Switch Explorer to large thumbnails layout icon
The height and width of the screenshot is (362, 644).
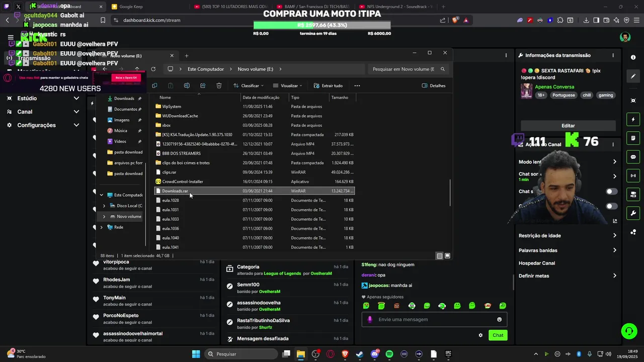coord(447,256)
